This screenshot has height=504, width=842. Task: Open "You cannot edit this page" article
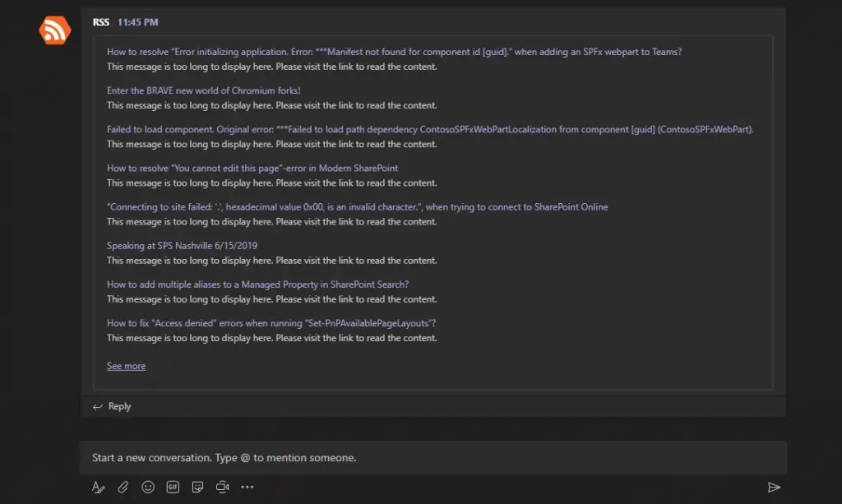(252, 168)
